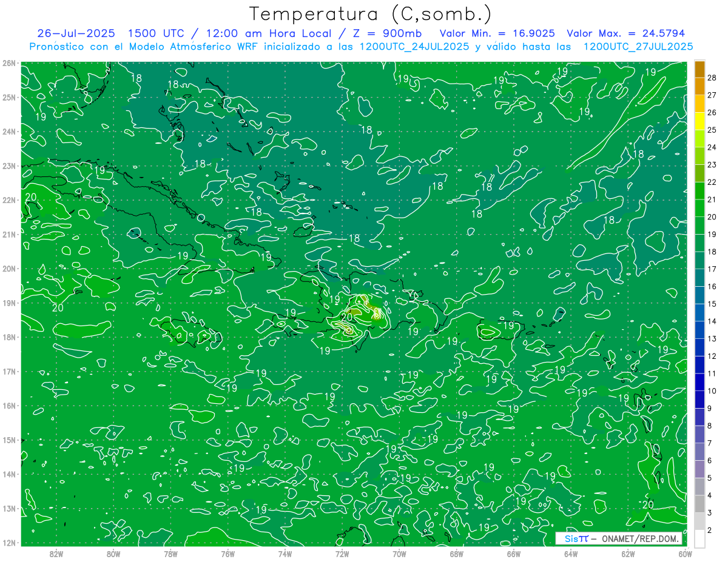Click the '24N' latitude axis label
Viewport: 728px width, 562px height.
pos(9,132)
